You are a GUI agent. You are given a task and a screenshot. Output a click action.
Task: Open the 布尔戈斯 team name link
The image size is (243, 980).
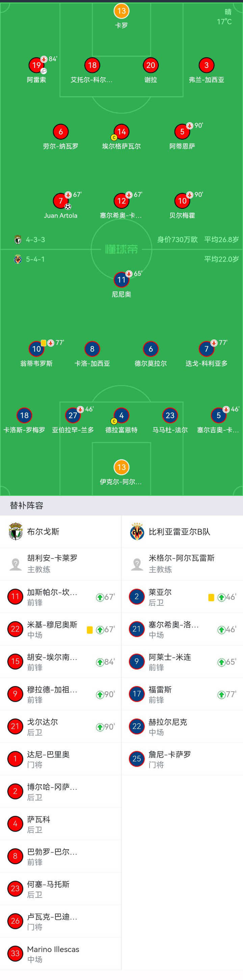click(43, 531)
